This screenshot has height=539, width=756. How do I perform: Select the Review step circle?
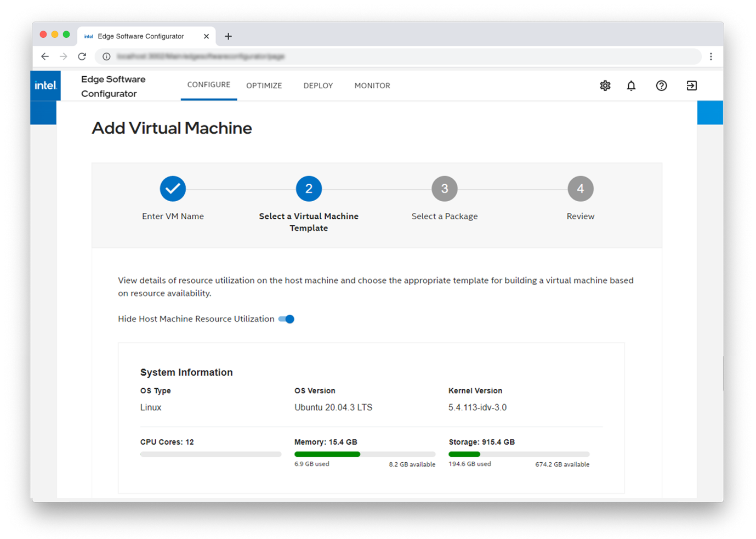coord(581,188)
